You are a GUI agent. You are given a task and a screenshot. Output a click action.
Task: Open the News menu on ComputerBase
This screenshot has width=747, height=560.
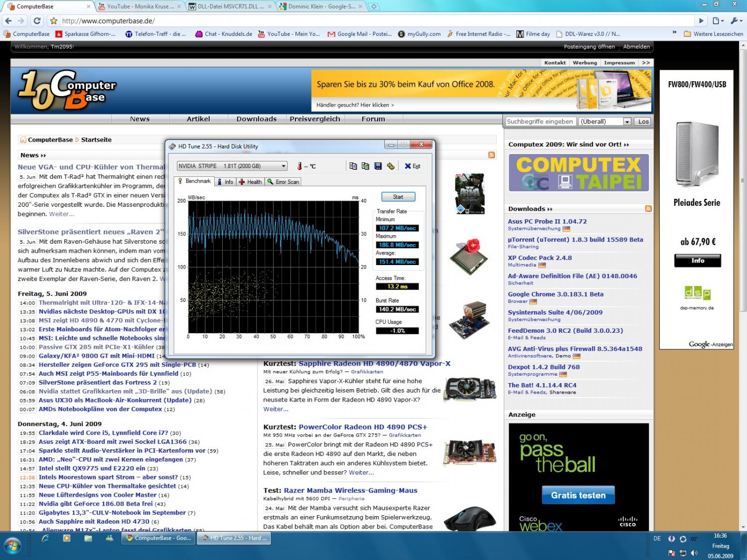(x=140, y=119)
